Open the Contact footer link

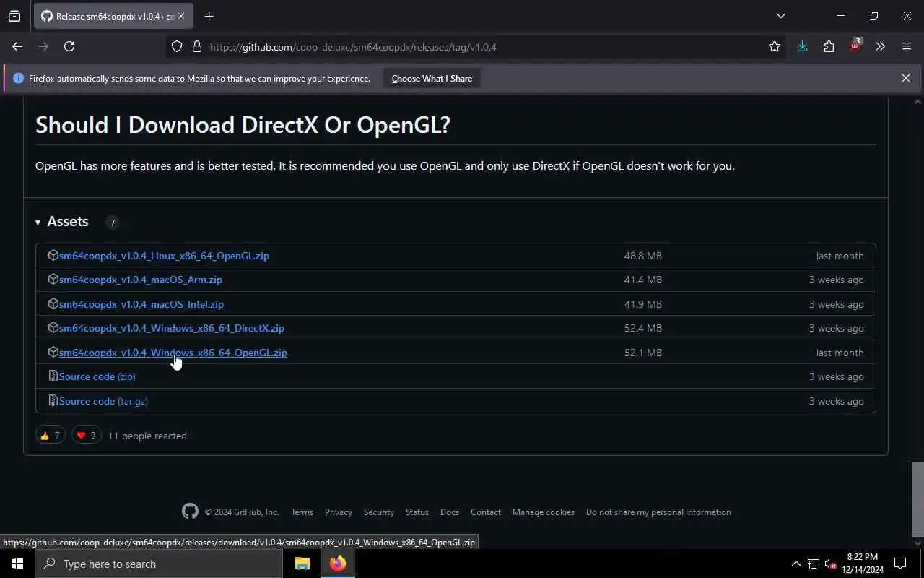[x=486, y=512]
